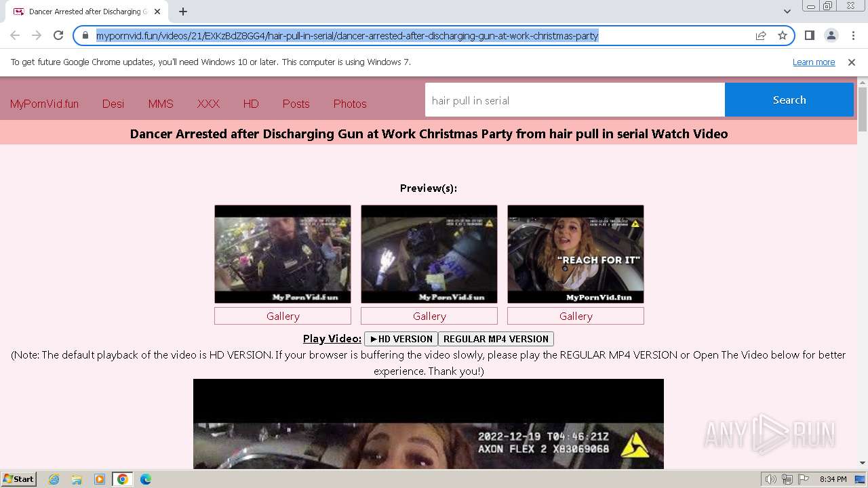868x488 pixels.
Task: Open Microsoft Edge from the taskbar
Action: pos(145,479)
